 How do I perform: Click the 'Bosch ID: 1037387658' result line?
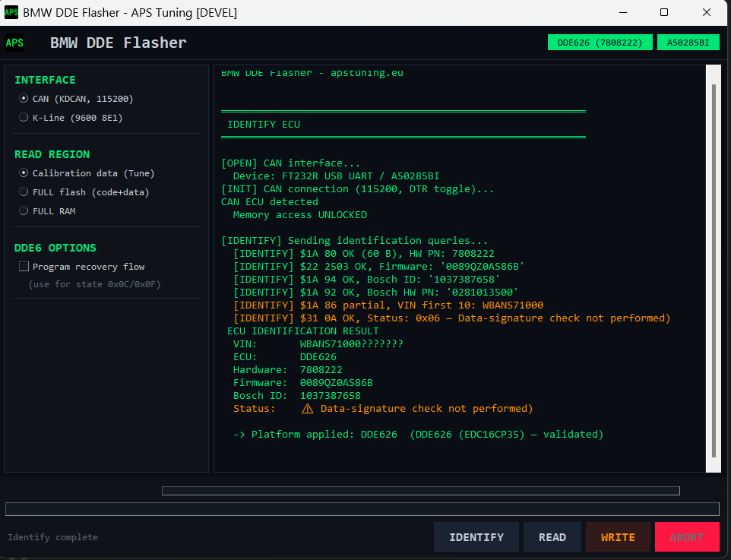[296, 396]
